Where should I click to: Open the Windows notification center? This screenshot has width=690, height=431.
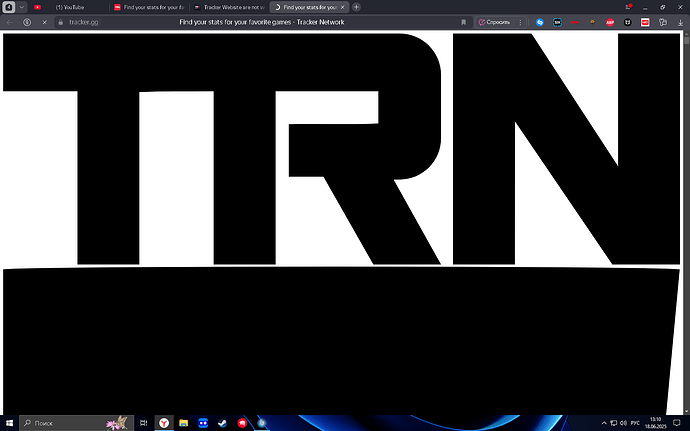click(677, 423)
